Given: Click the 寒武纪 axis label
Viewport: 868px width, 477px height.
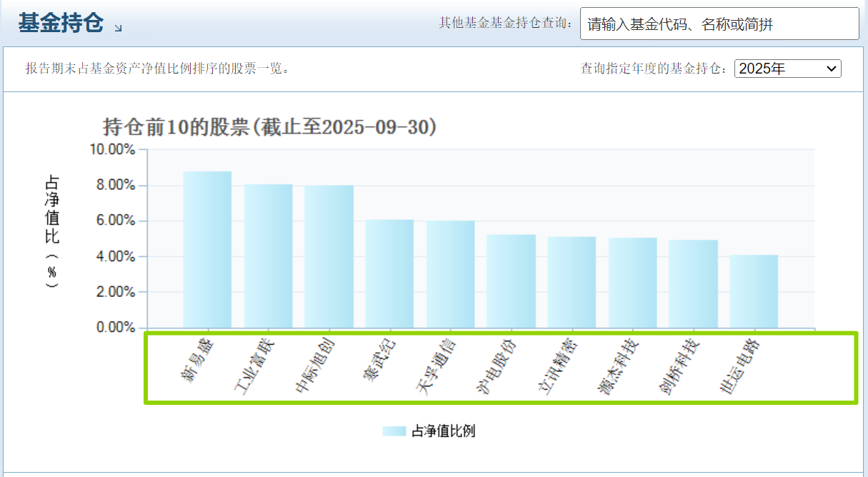Looking at the screenshot, I should 380,360.
